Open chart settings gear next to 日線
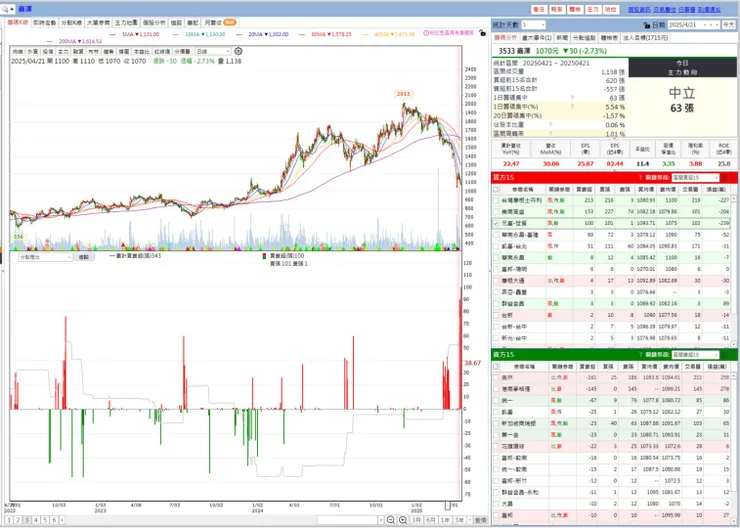740x528 pixels. click(238, 51)
